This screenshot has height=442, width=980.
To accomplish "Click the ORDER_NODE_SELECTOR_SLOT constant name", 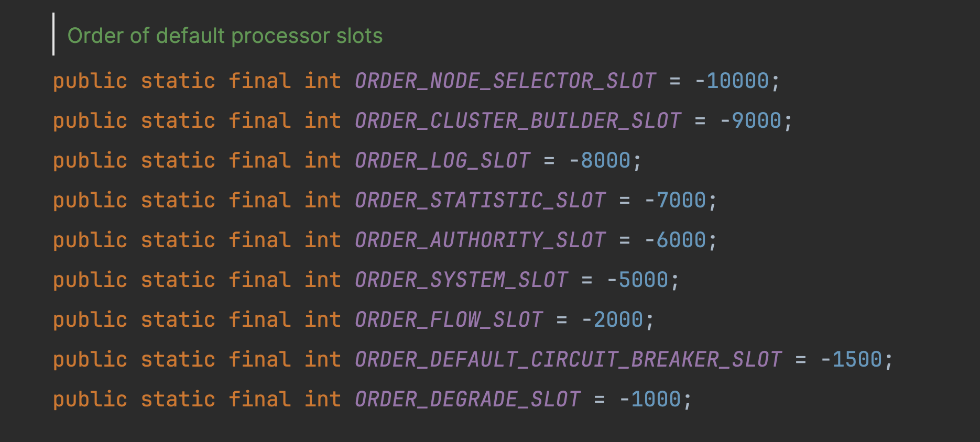I will pyautogui.click(x=505, y=81).
